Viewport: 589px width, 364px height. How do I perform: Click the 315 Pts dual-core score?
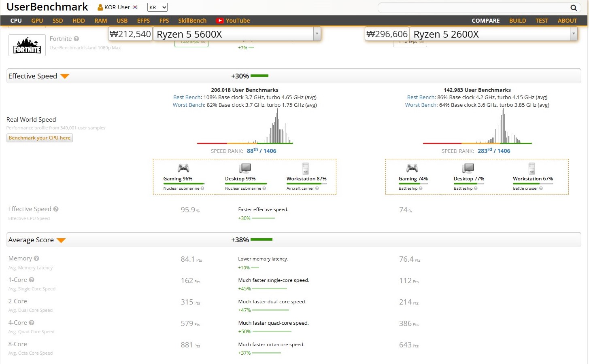tap(190, 302)
